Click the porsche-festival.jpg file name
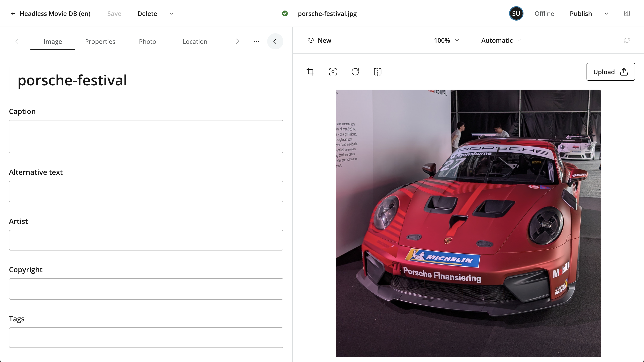 [x=327, y=13]
